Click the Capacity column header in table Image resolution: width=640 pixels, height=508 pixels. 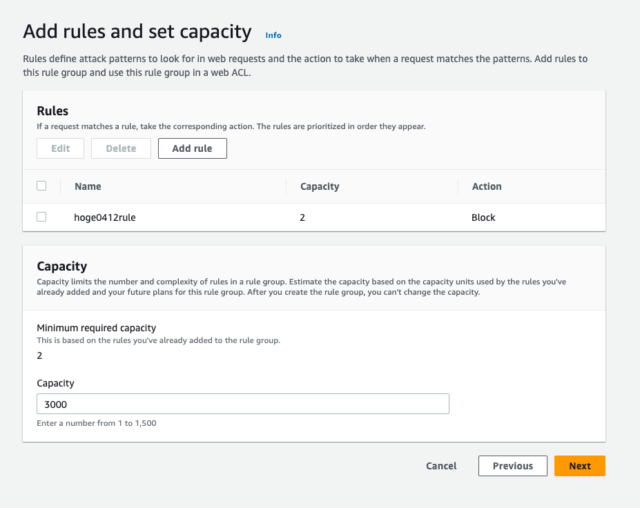point(320,186)
